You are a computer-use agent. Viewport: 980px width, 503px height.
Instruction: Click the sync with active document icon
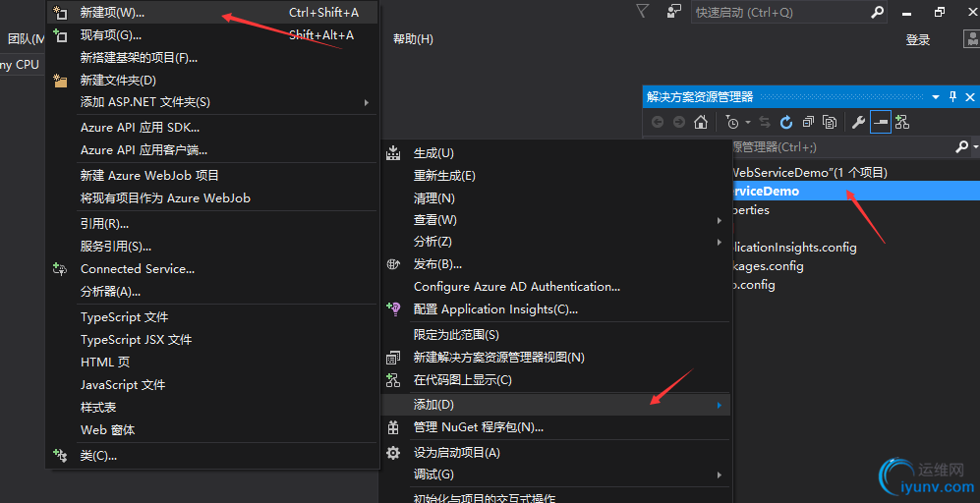tap(765, 122)
